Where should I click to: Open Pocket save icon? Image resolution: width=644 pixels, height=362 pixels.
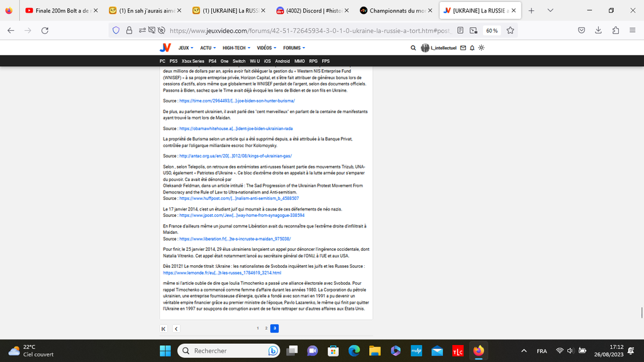tap(582, 30)
